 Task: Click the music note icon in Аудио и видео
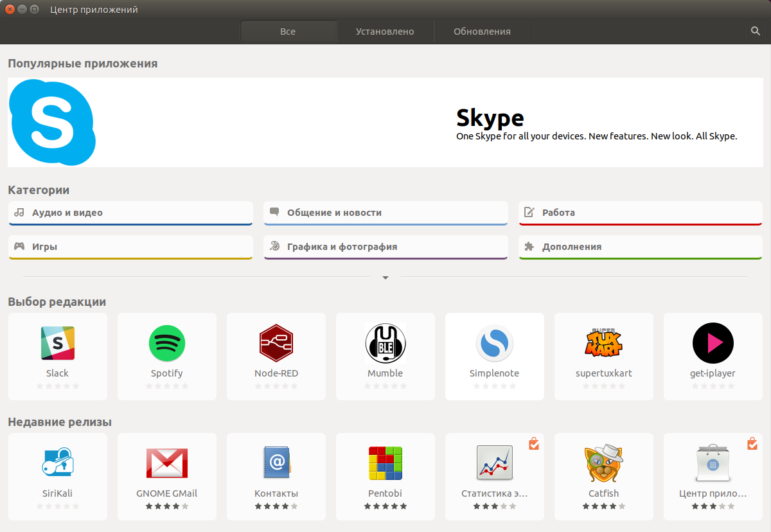click(x=19, y=212)
